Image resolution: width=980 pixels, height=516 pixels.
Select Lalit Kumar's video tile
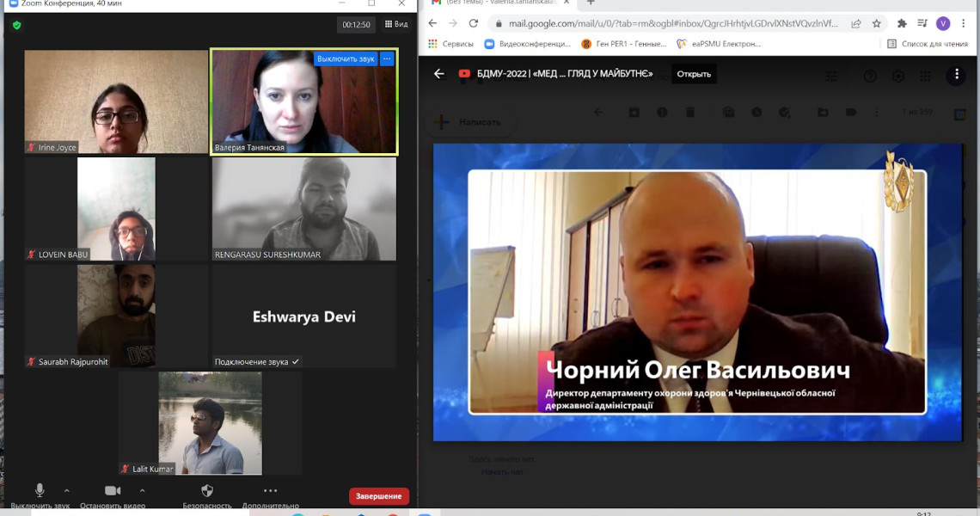210,423
